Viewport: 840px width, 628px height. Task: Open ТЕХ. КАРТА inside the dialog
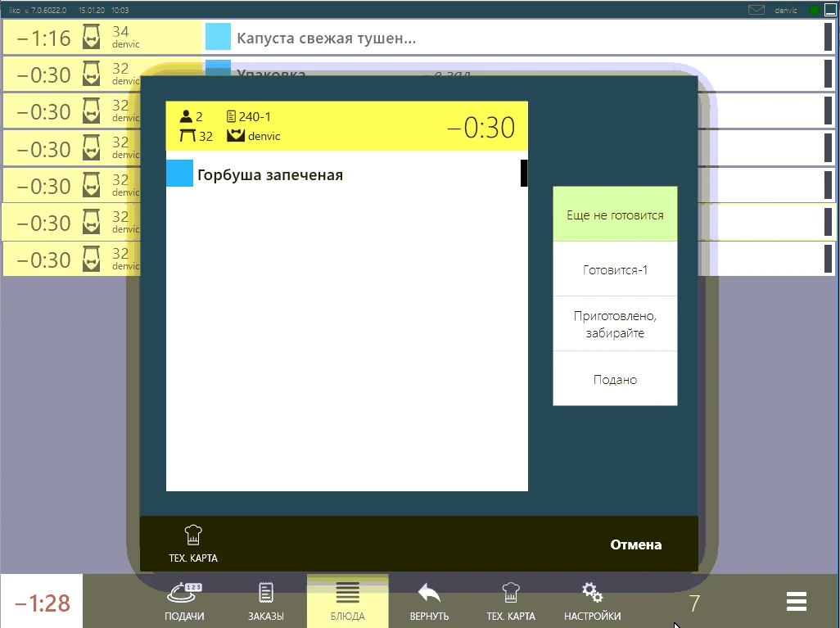coord(193,544)
